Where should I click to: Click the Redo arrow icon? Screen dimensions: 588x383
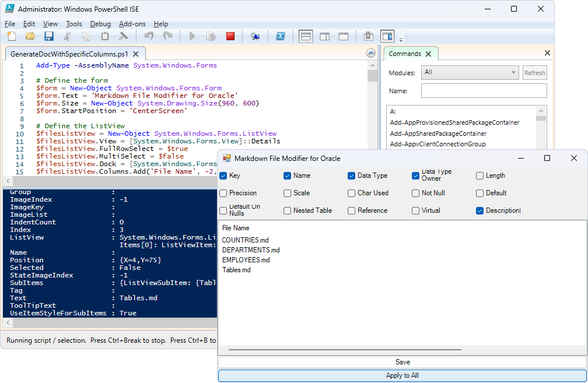(167, 36)
